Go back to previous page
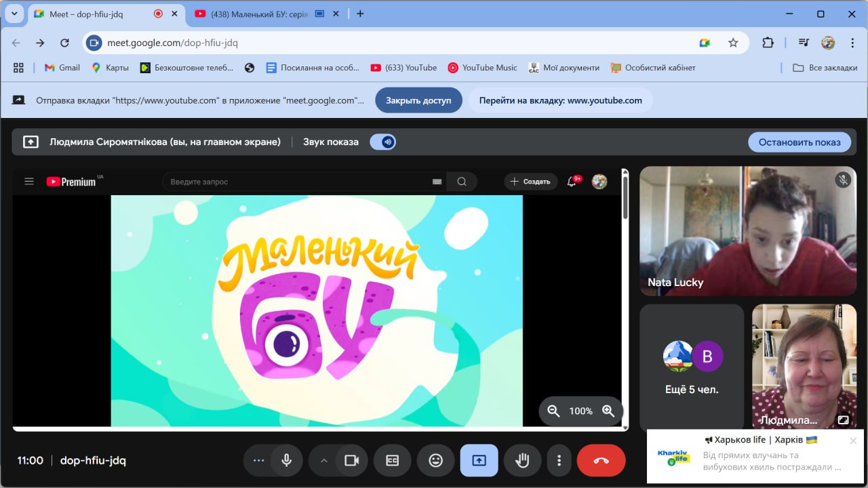The width and height of the screenshot is (868, 488). click(x=16, y=43)
